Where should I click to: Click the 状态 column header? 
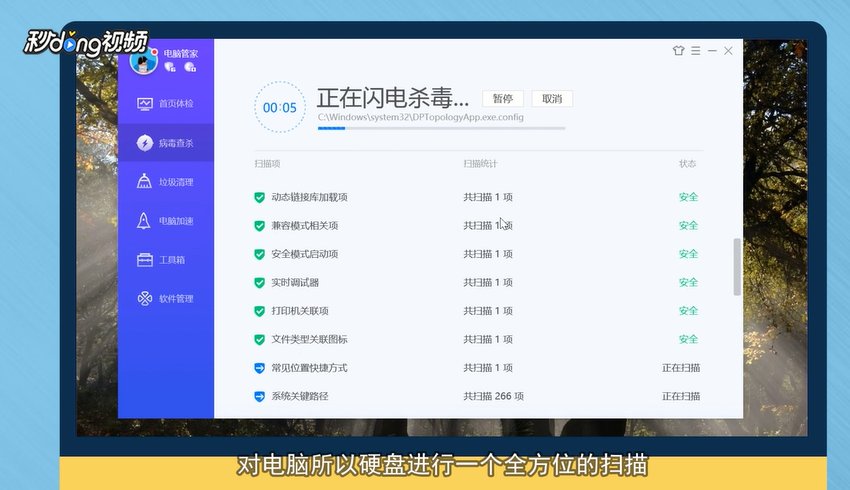point(687,164)
